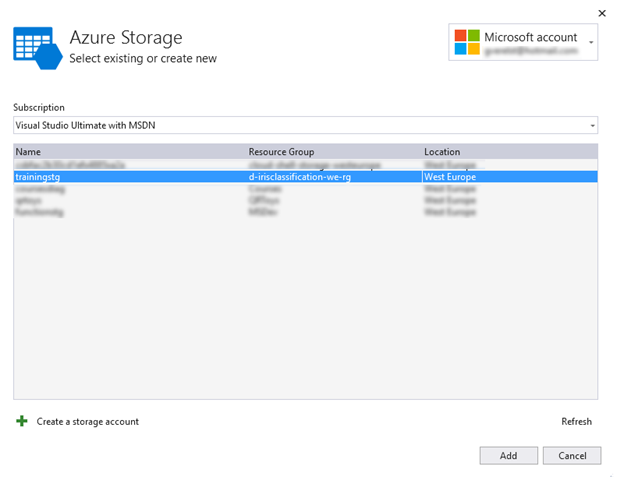The height and width of the screenshot is (477, 624).
Task: Sort by the Name column header
Action: coord(28,152)
